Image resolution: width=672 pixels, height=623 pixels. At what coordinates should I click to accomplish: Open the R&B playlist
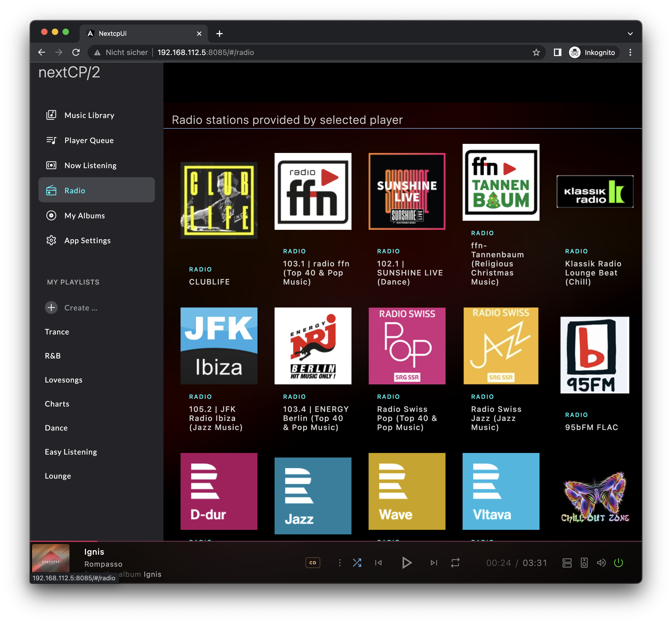[x=53, y=356]
